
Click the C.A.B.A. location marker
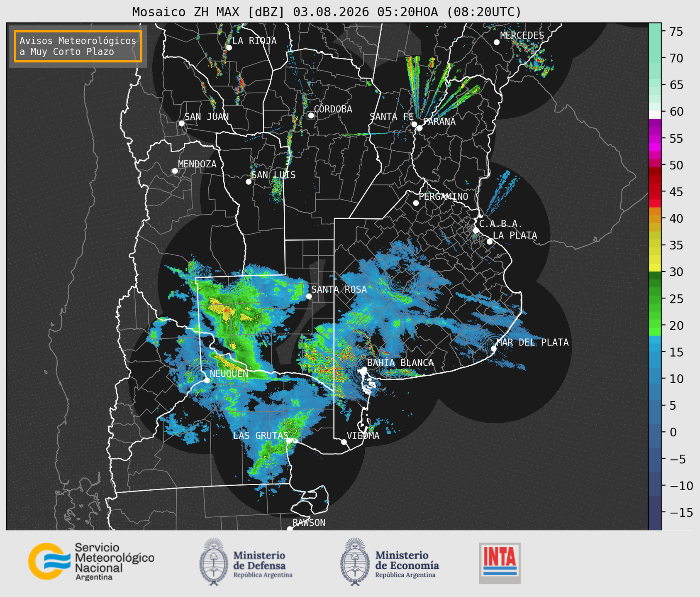[x=476, y=230]
